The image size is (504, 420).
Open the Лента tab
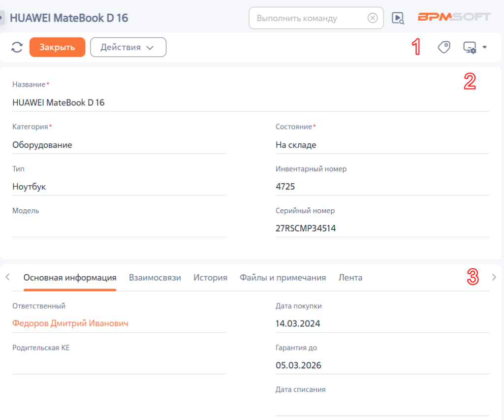point(350,278)
